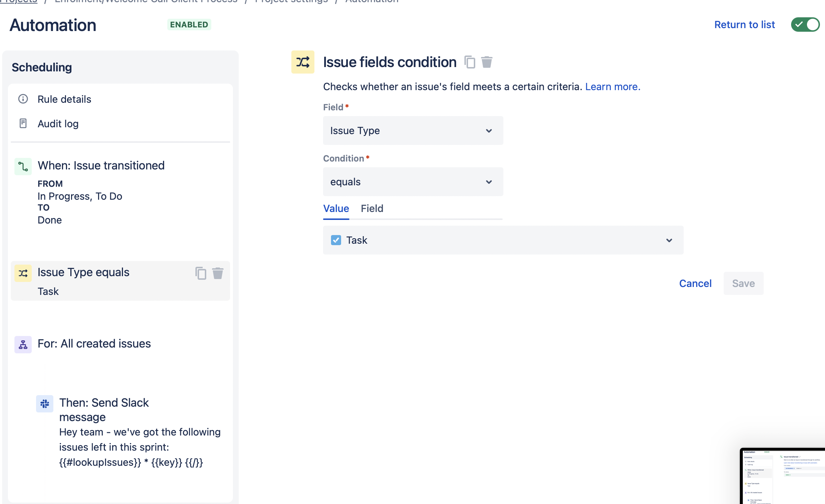Open the equals condition dropdown
The image size is (825, 504).
click(413, 182)
